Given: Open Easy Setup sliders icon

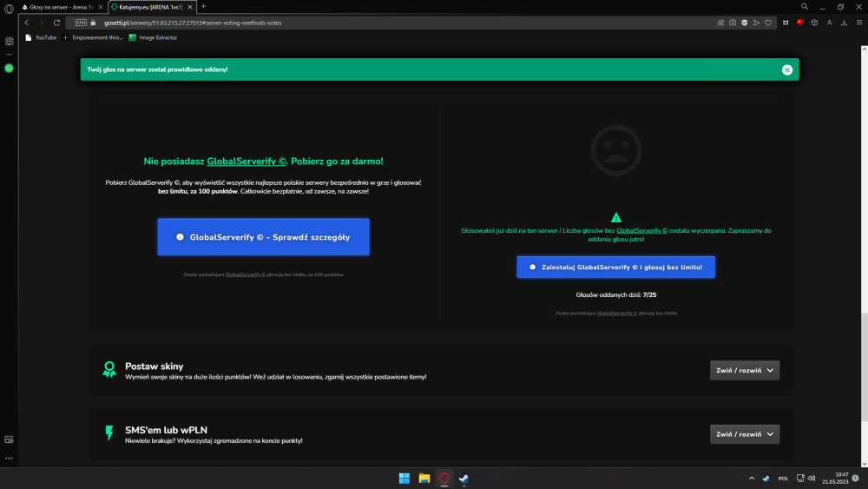Looking at the screenshot, I should pyautogui.click(x=859, y=23).
